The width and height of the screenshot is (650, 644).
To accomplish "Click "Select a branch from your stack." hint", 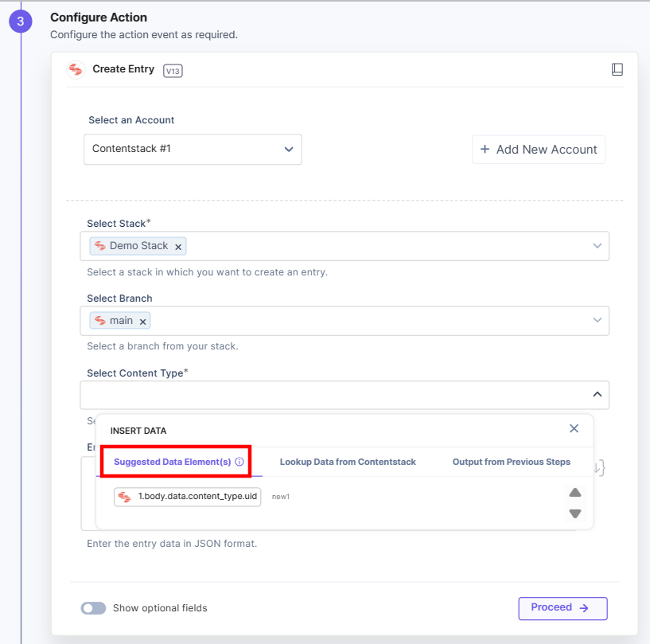I will 162,346.
